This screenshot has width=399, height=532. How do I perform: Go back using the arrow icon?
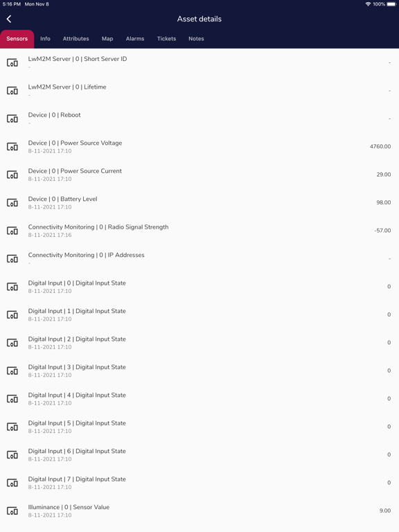click(9, 19)
